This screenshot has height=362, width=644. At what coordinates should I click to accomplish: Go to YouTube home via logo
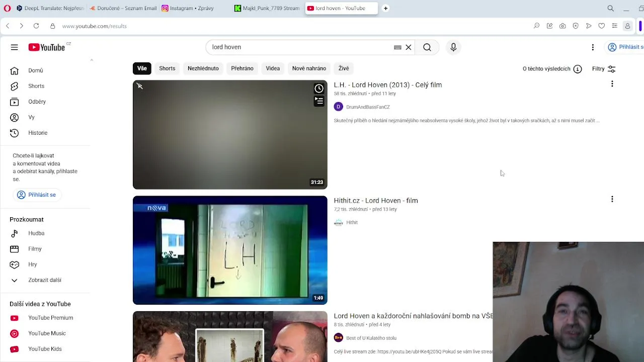(x=46, y=47)
